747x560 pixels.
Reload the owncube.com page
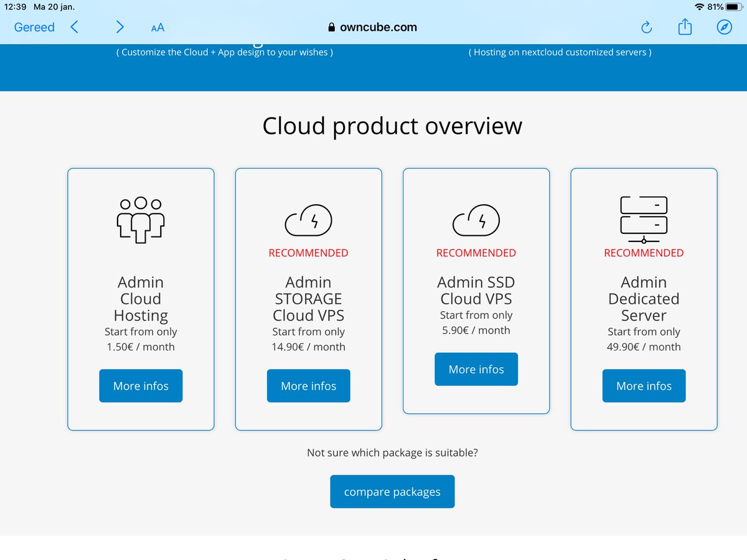646,27
